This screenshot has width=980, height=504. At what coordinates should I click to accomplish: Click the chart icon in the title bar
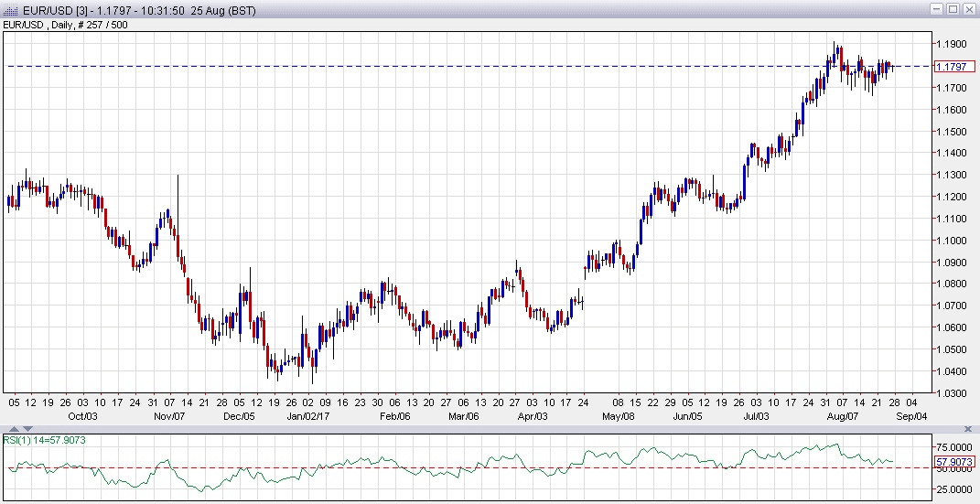10,10
